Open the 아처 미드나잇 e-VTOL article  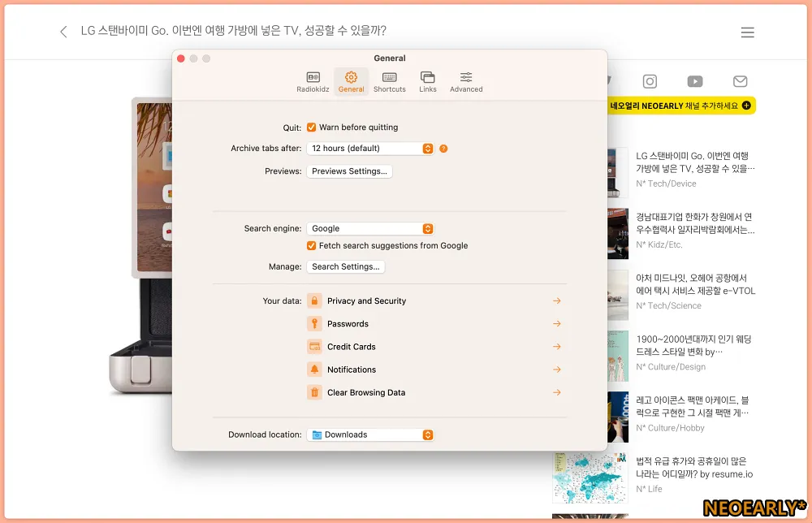point(695,284)
